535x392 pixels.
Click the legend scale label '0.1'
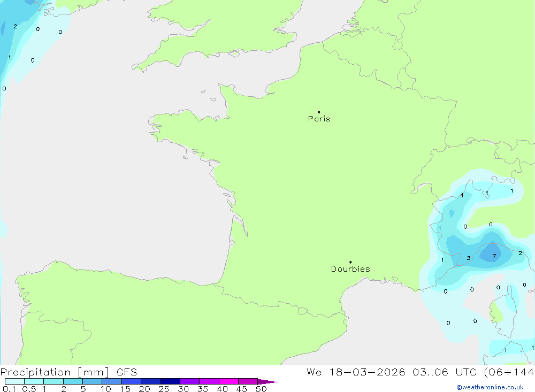click(x=9, y=389)
